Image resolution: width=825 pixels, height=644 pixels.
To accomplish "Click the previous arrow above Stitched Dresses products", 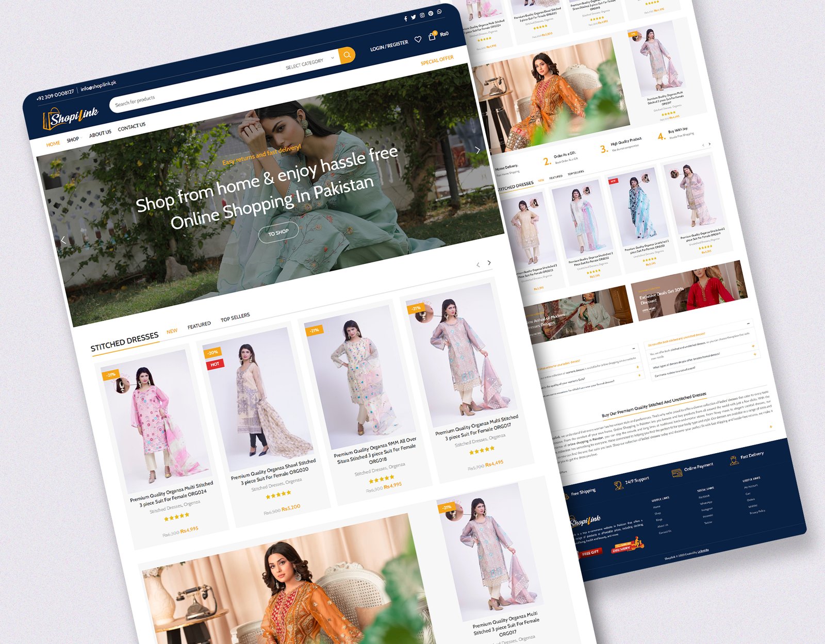I will (478, 265).
